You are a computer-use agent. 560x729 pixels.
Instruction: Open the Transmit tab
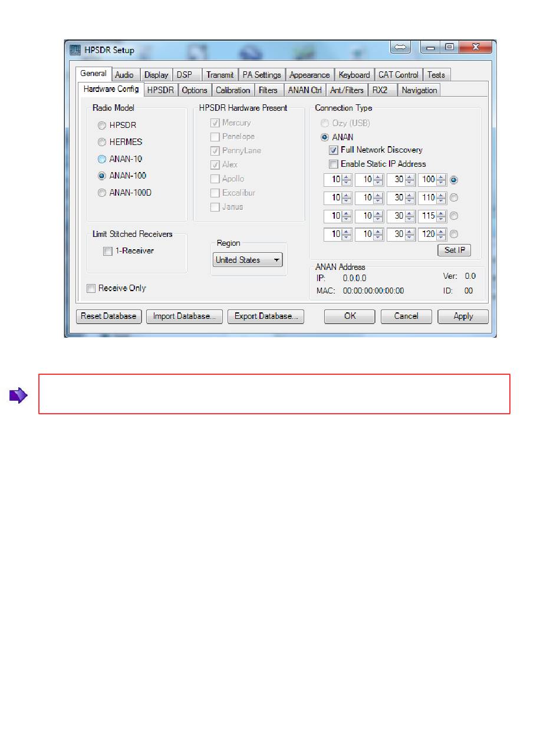220,75
